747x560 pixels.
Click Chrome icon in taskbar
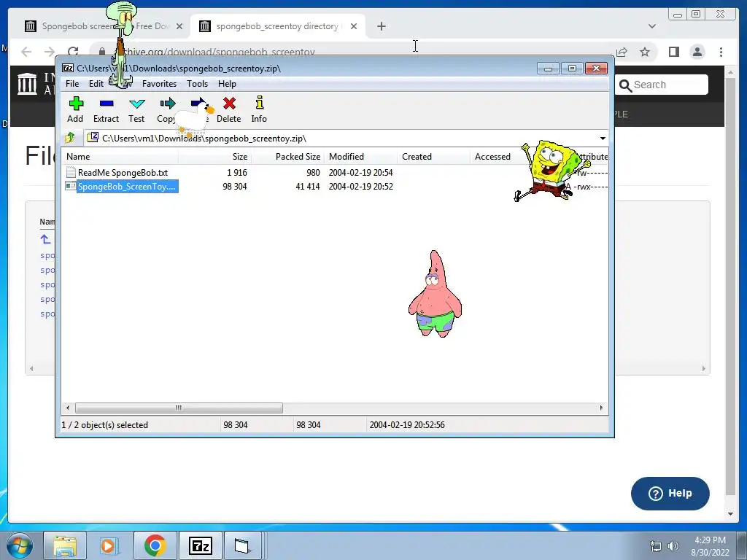point(155,545)
